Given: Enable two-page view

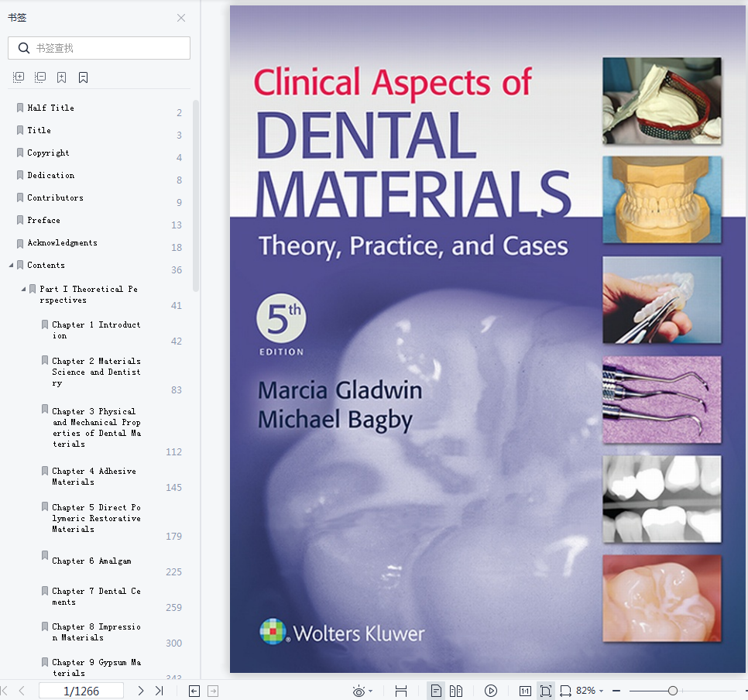Looking at the screenshot, I should coord(456,691).
